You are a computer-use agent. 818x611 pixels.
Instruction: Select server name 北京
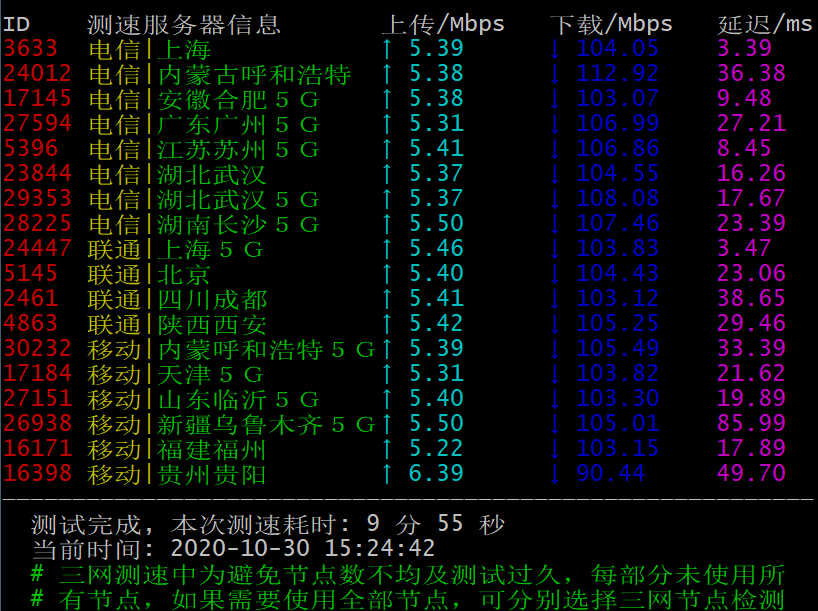click(x=184, y=274)
